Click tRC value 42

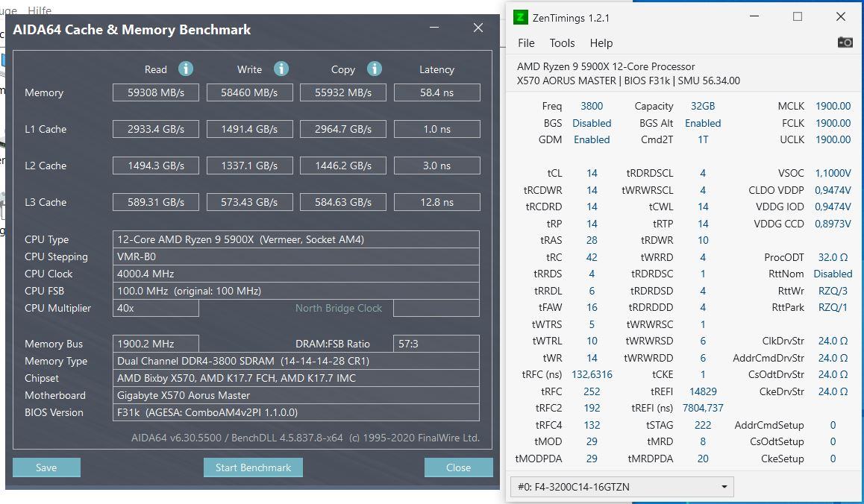591,257
